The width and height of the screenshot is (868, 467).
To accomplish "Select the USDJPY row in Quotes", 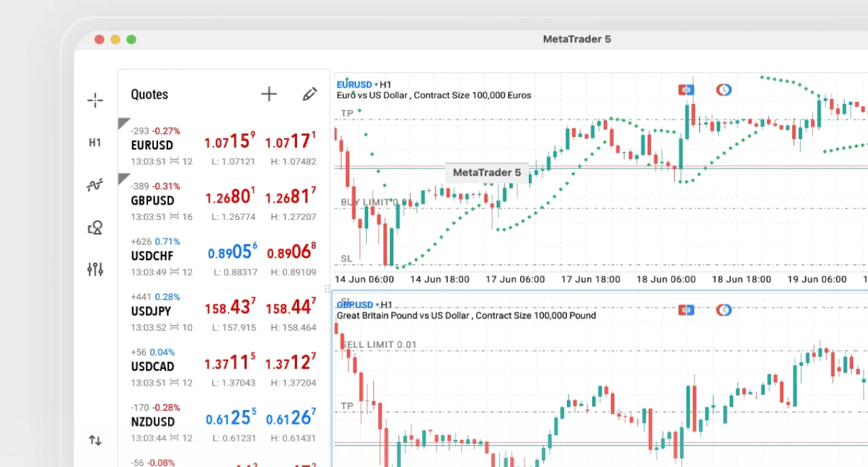I will (224, 312).
